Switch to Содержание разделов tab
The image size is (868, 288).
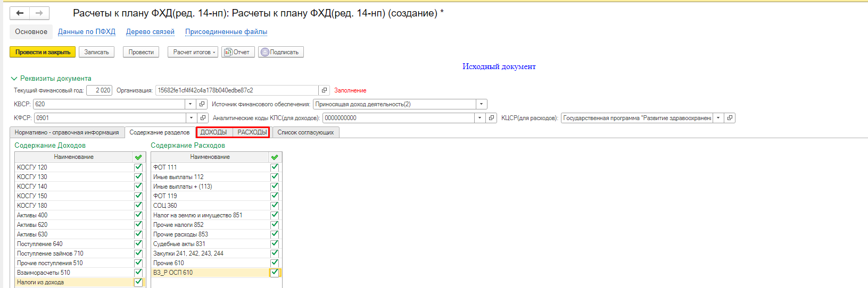[x=160, y=132]
